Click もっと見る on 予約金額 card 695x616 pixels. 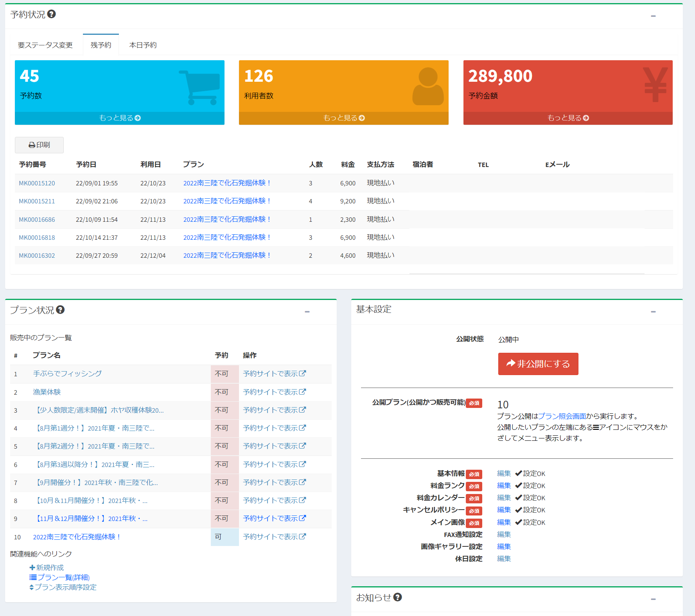point(568,118)
